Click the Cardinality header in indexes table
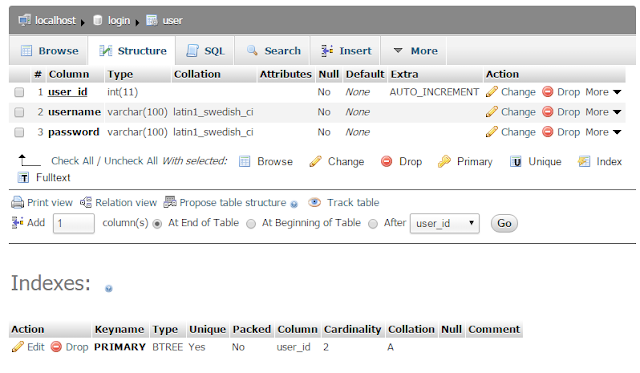Screen dimensions: 640x373 (352, 329)
